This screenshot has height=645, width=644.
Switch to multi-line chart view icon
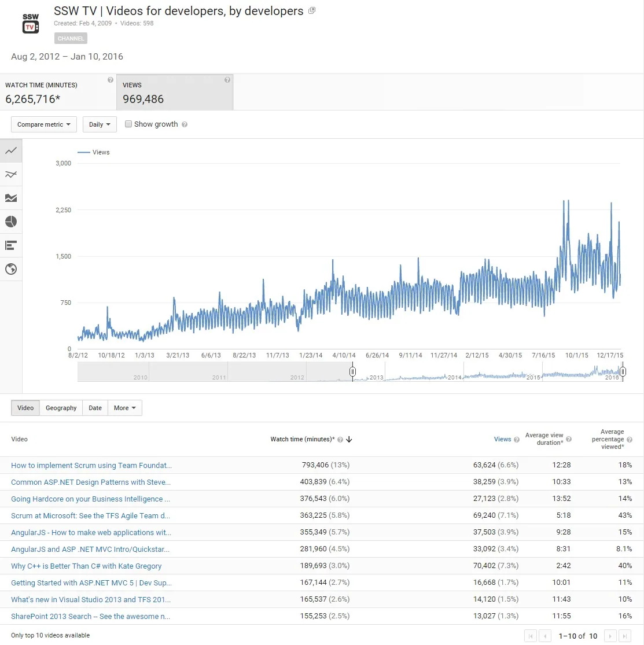click(11, 175)
